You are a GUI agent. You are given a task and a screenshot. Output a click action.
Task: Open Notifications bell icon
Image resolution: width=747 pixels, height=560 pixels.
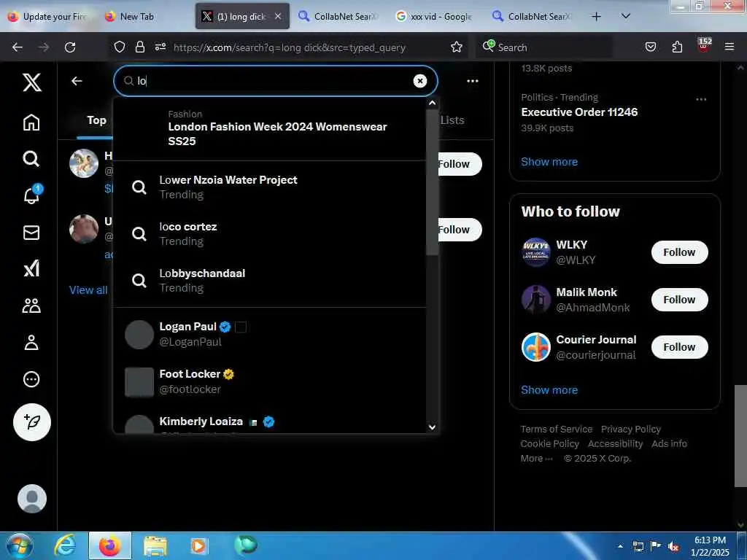pos(31,195)
